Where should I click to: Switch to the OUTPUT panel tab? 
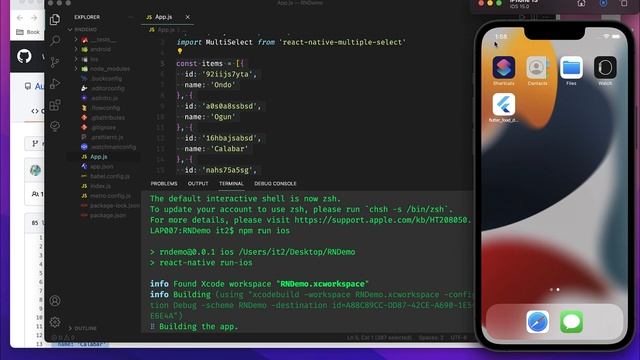(198, 184)
